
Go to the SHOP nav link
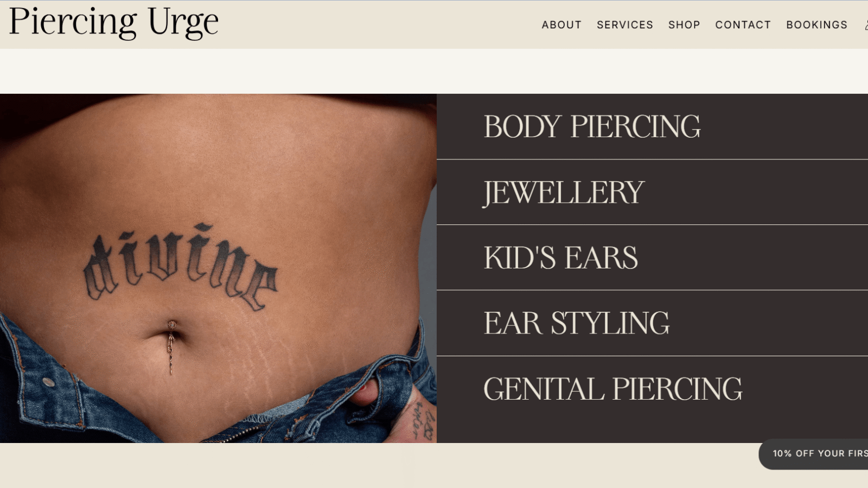tap(684, 25)
